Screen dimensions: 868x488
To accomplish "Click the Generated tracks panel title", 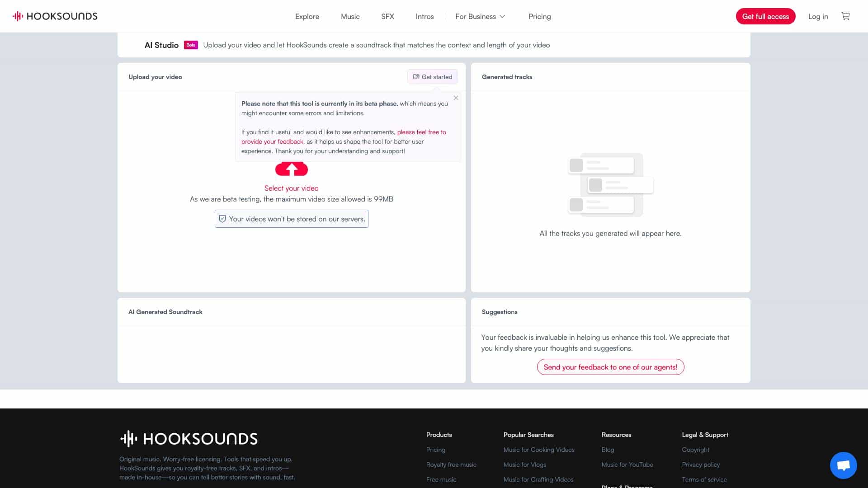I will pos(507,77).
